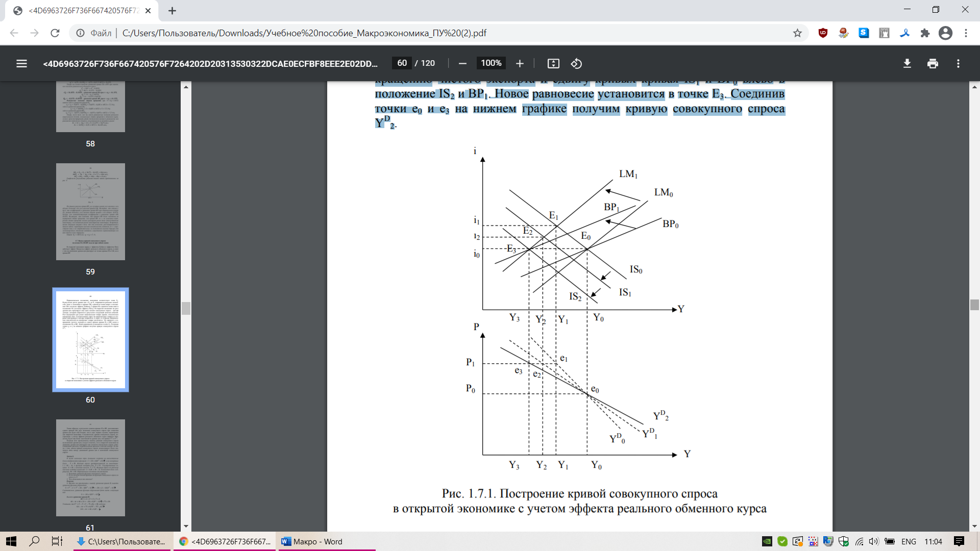Screen dimensions: 980x551
Task: Open the blue ribbon extension icon
Action: (904, 33)
